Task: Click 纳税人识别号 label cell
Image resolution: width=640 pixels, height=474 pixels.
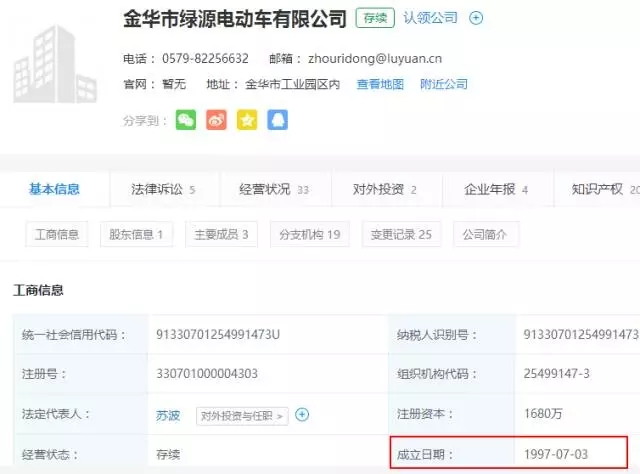Action: 452,334
